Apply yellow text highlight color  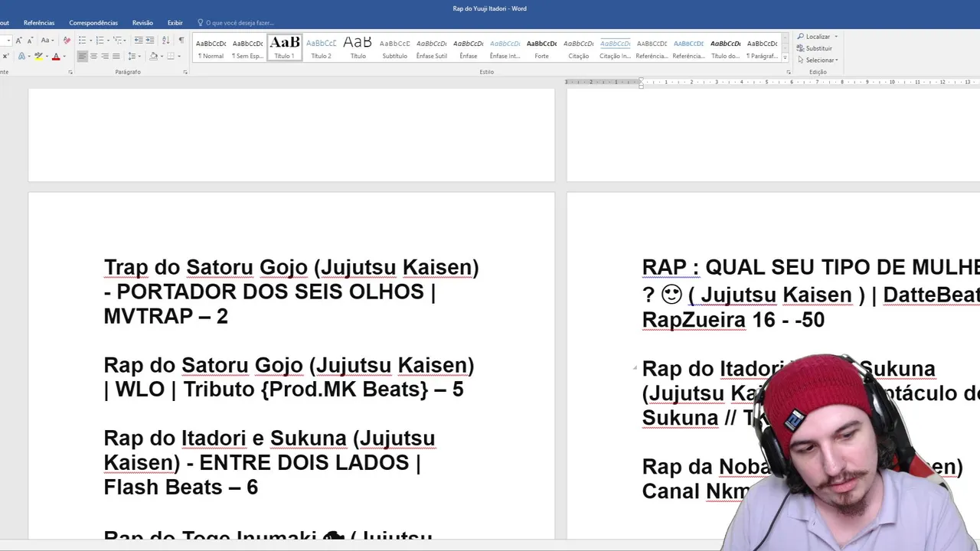click(38, 56)
